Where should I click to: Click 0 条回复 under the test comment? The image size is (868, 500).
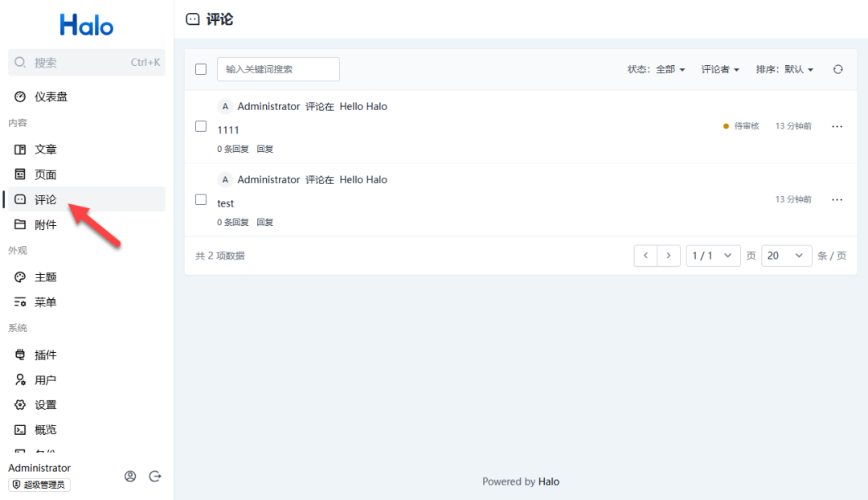tap(232, 222)
